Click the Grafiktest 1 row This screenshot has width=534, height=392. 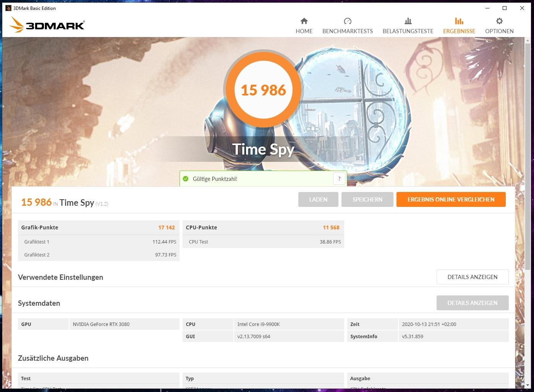pos(99,242)
